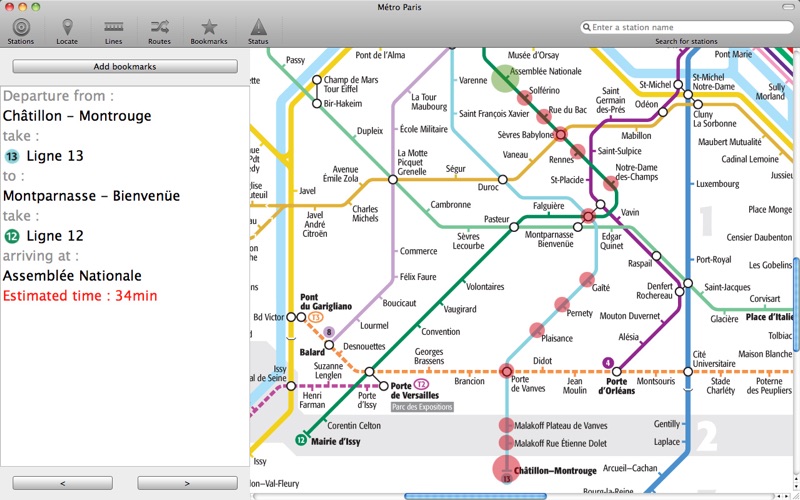
Task: Select Châtillon–Montrouge station marker on map
Action: click(507, 468)
